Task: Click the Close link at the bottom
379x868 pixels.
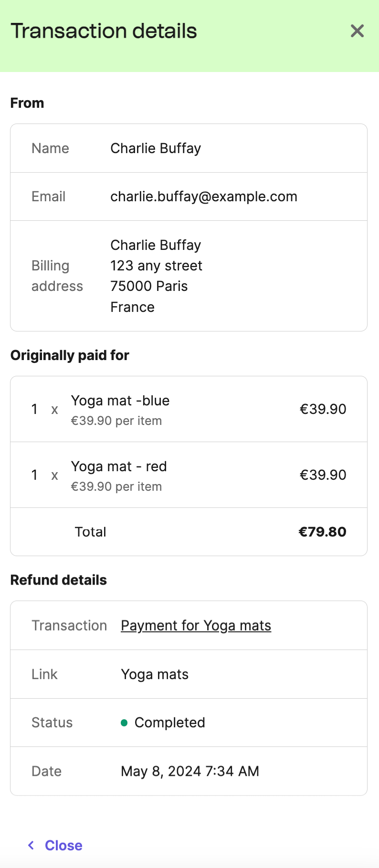Action: click(63, 845)
